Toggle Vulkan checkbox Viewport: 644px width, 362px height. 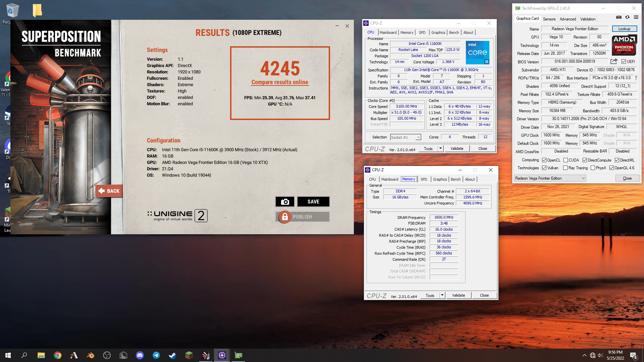544,168
